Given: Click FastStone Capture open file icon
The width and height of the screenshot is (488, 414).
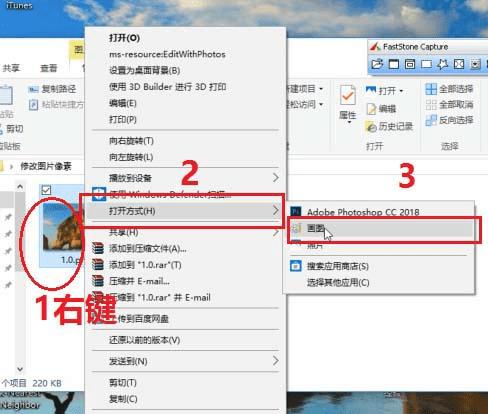Looking at the screenshot, I should (377, 64).
